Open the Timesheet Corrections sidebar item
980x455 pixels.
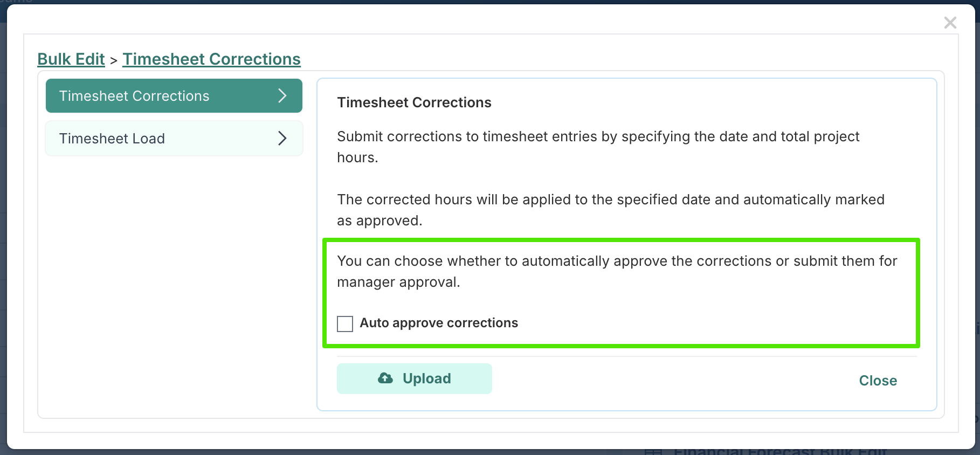tap(174, 95)
